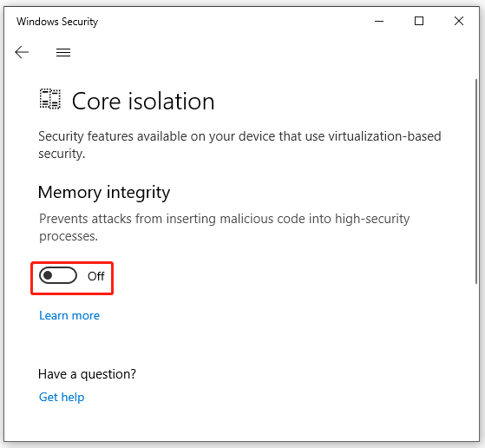Click the vertical scrollbar thumb
The width and height of the screenshot is (485, 448).
tap(476, 181)
